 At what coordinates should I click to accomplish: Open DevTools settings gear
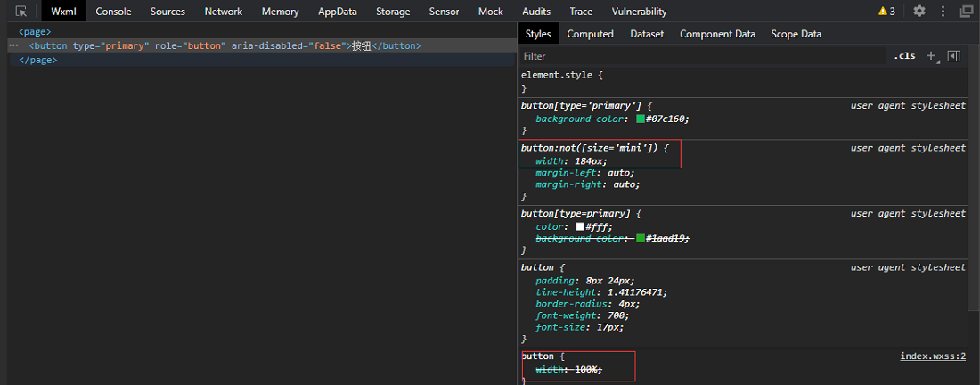coord(919,12)
